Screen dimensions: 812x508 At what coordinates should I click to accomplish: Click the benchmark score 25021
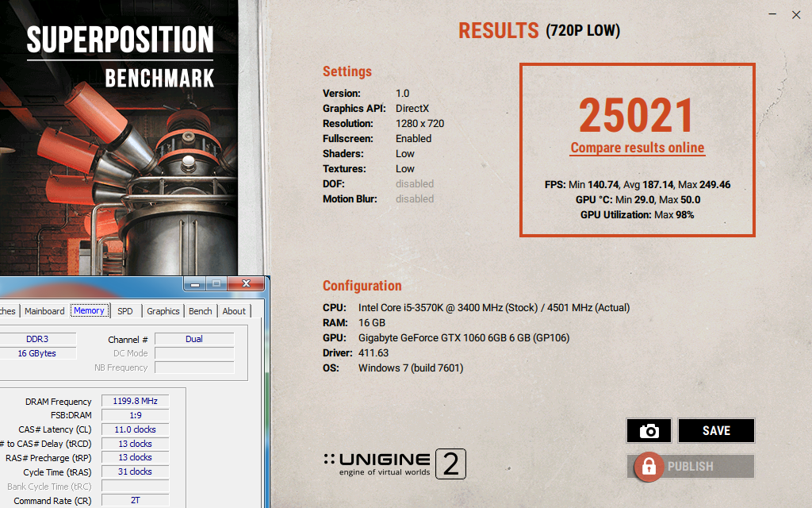tap(637, 116)
